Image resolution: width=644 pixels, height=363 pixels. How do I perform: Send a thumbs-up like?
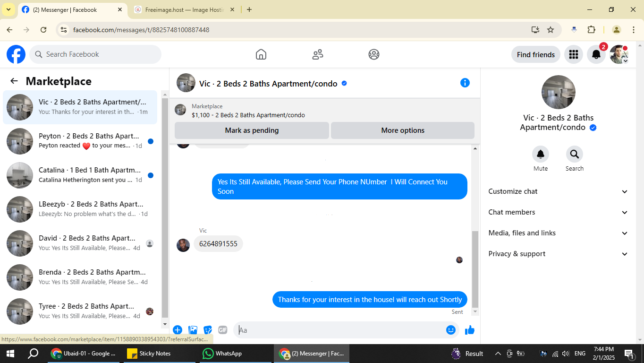[x=470, y=330]
